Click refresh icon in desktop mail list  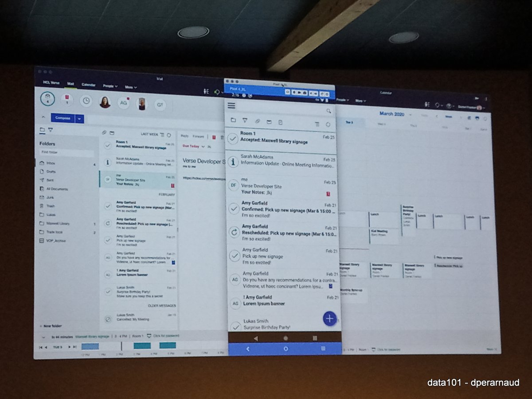click(x=169, y=134)
